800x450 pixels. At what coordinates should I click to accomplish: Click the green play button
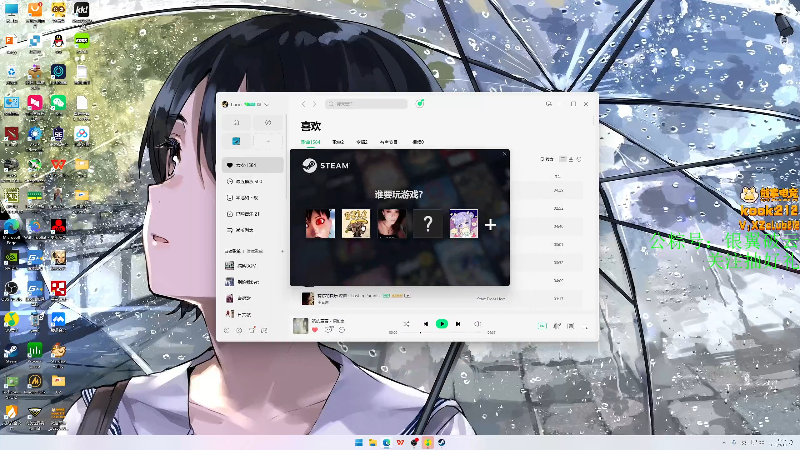tap(442, 324)
